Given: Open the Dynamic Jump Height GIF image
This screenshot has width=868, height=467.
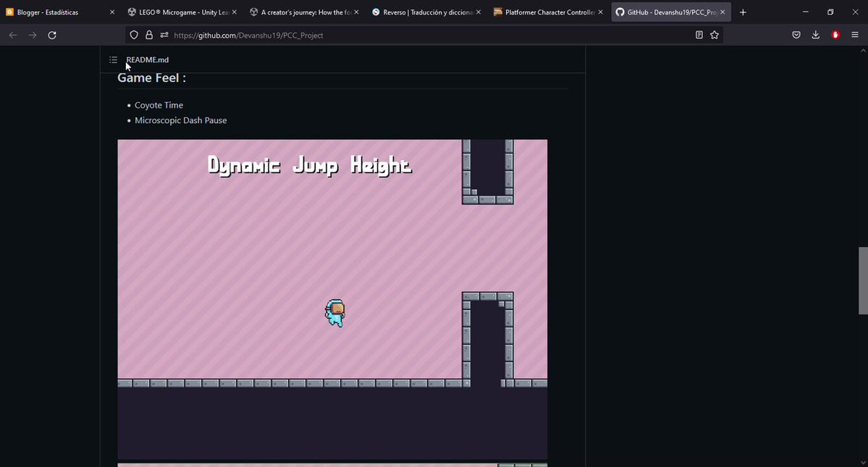Looking at the screenshot, I should click(332, 299).
